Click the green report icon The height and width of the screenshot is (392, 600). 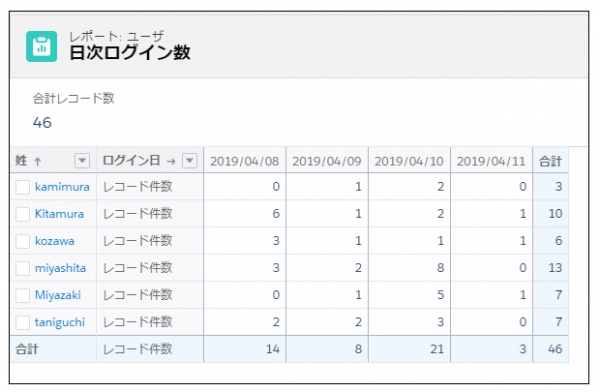(42, 46)
